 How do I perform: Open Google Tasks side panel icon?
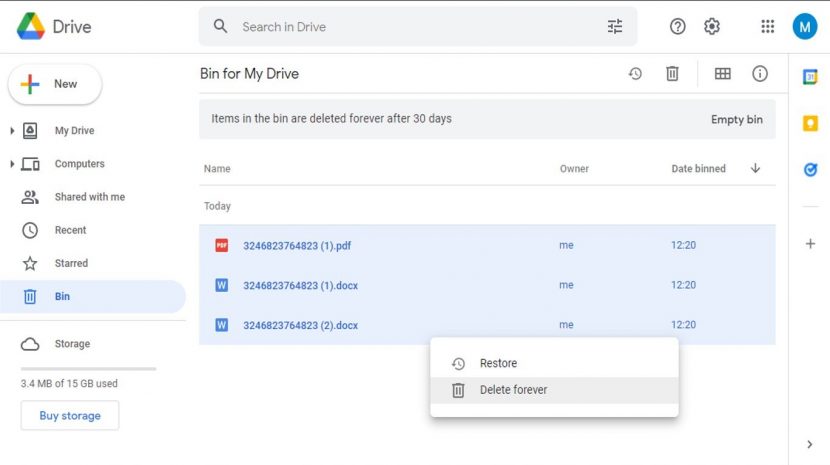click(810, 169)
